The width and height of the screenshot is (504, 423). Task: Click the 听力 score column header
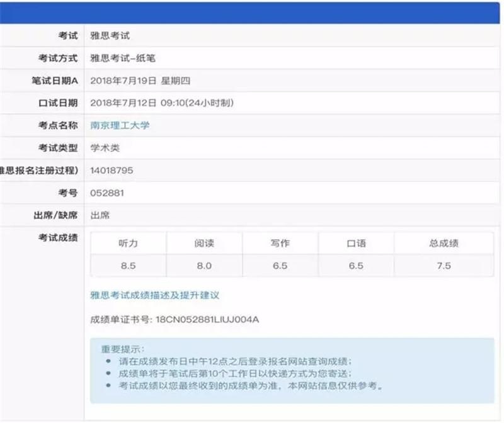click(128, 243)
